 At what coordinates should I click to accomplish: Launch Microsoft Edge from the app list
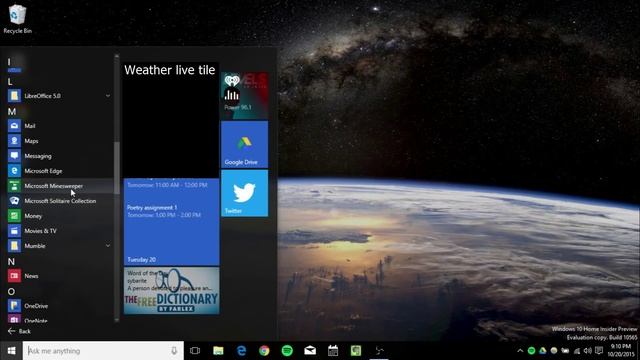coord(59,171)
